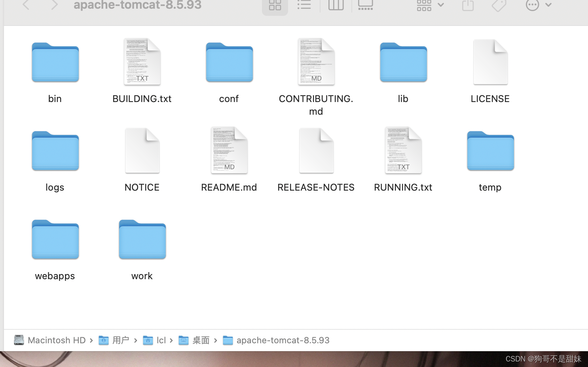Click the RELEASE-NOTES file name label
The width and height of the screenshot is (588, 367).
pos(316,187)
